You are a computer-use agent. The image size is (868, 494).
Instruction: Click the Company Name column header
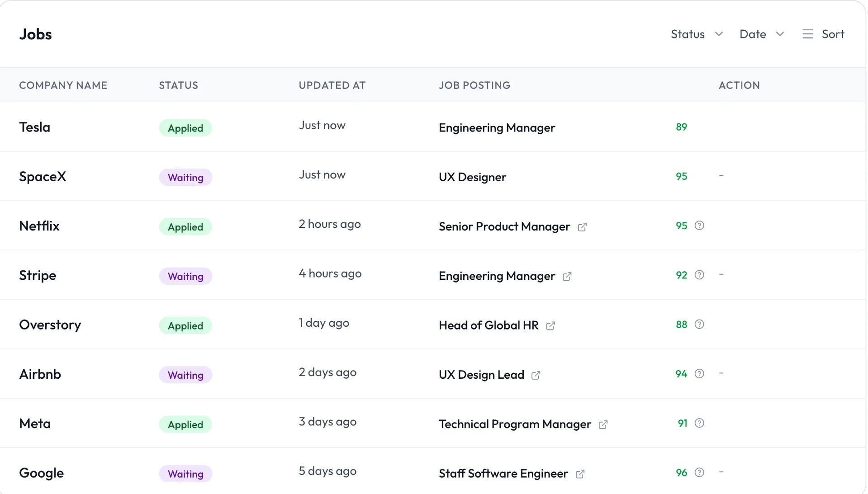(x=63, y=85)
